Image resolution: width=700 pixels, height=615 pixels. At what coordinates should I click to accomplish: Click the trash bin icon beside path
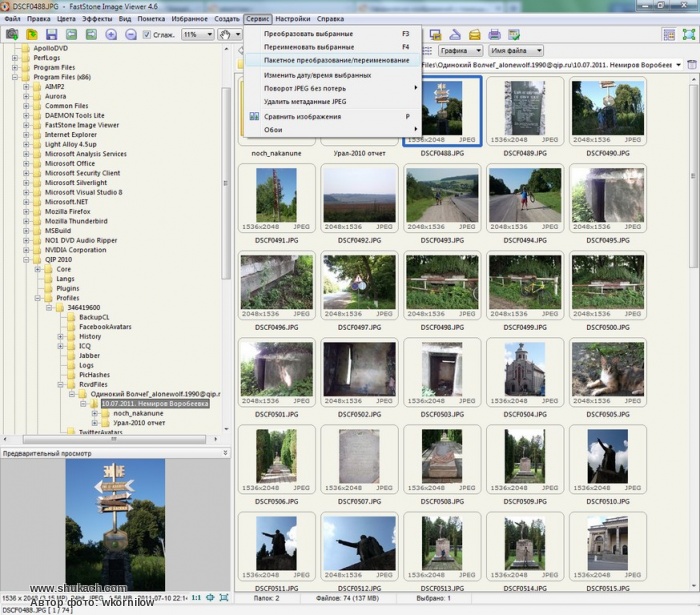click(x=692, y=65)
